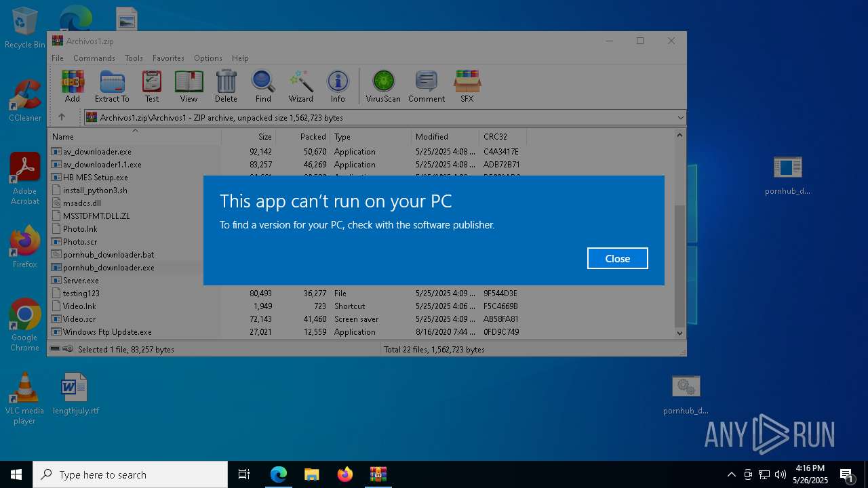Open the Help menu

[240, 58]
